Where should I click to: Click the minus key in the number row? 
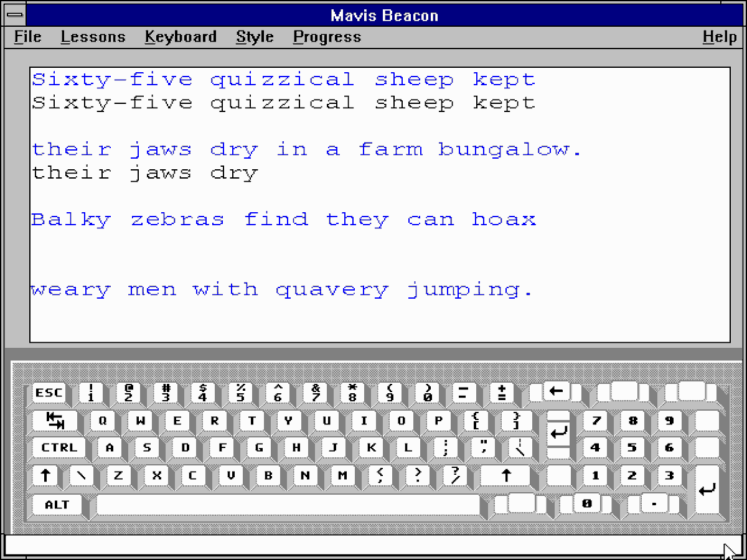pos(464,393)
